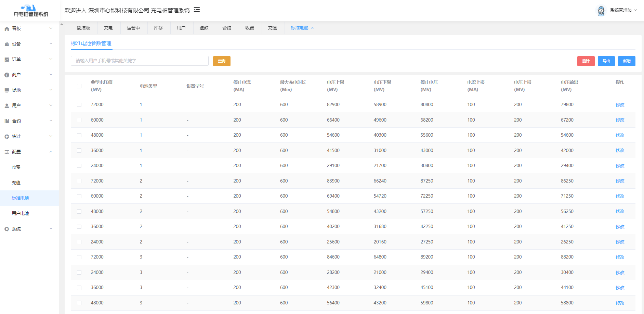
Task: Expand the 设备 menu chevron
Action: tap(51, 44)
